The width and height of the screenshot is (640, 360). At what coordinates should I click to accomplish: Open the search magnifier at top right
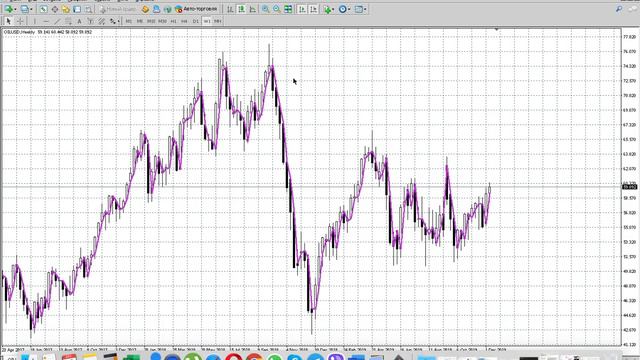[x=619, y=9]
